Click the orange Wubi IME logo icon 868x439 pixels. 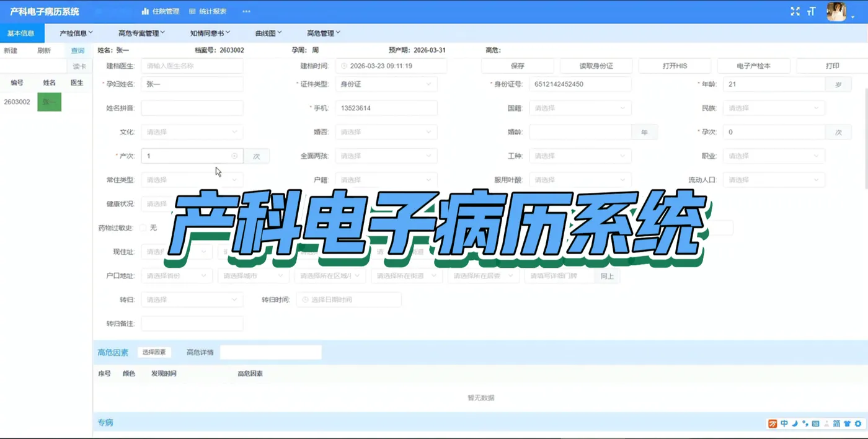click(x=773, y=423)
